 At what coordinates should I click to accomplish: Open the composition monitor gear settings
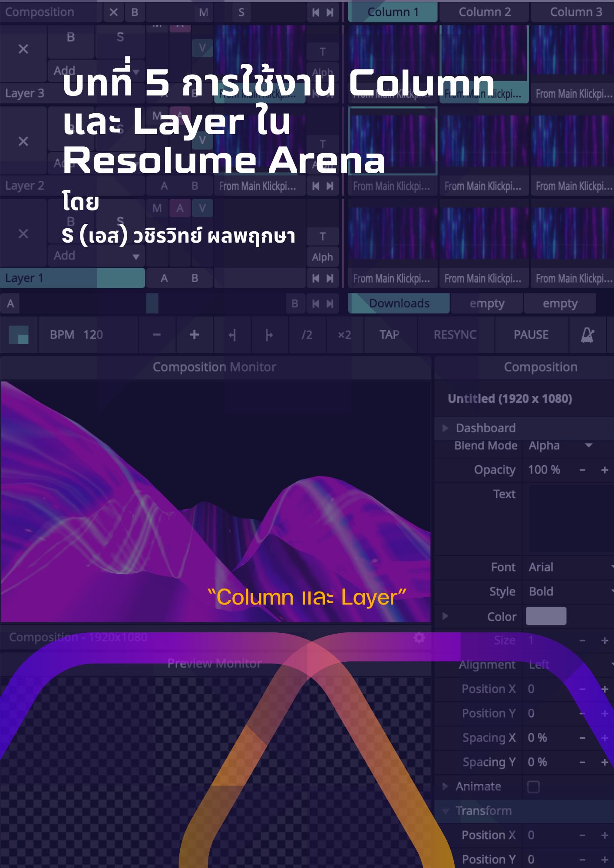pyautogui.click(x=419, y=638)
